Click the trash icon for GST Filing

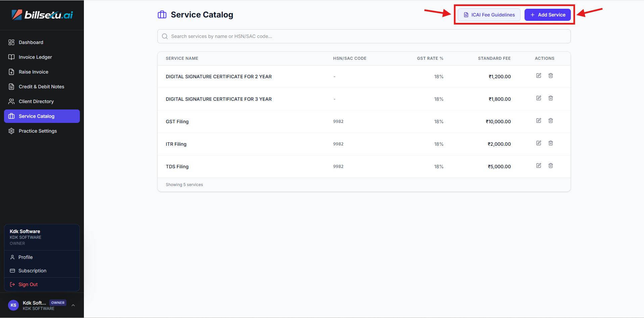click(x=550, y=121)
